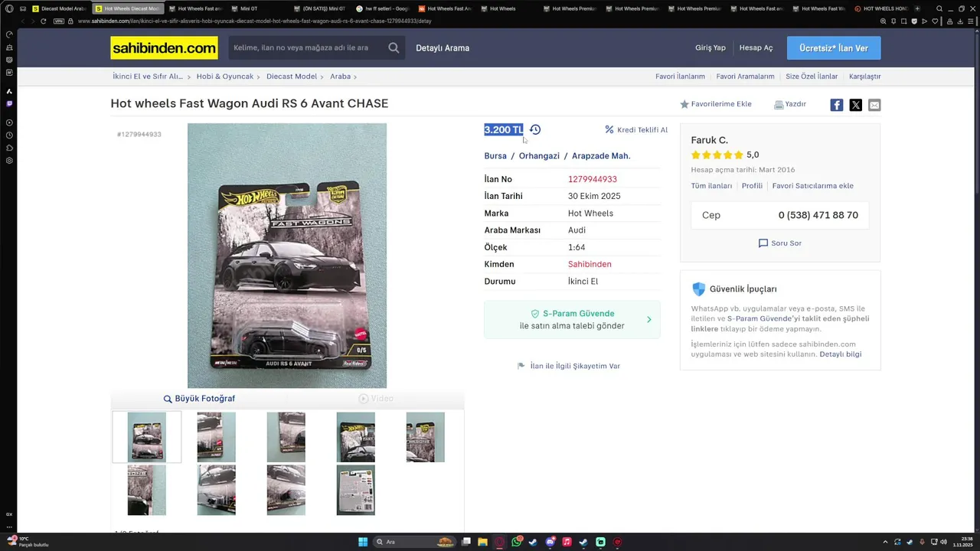Click Detaylı bilgi security link

click(x=840, y=354)
